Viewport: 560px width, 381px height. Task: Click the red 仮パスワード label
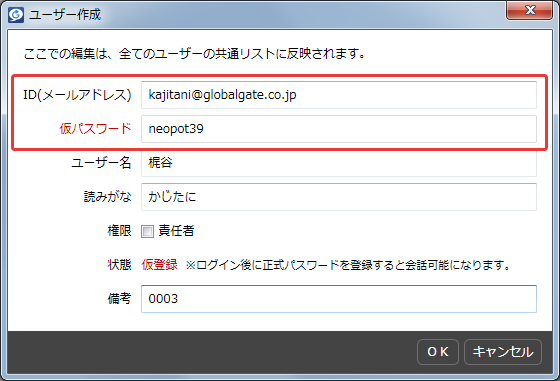[95, 129]
